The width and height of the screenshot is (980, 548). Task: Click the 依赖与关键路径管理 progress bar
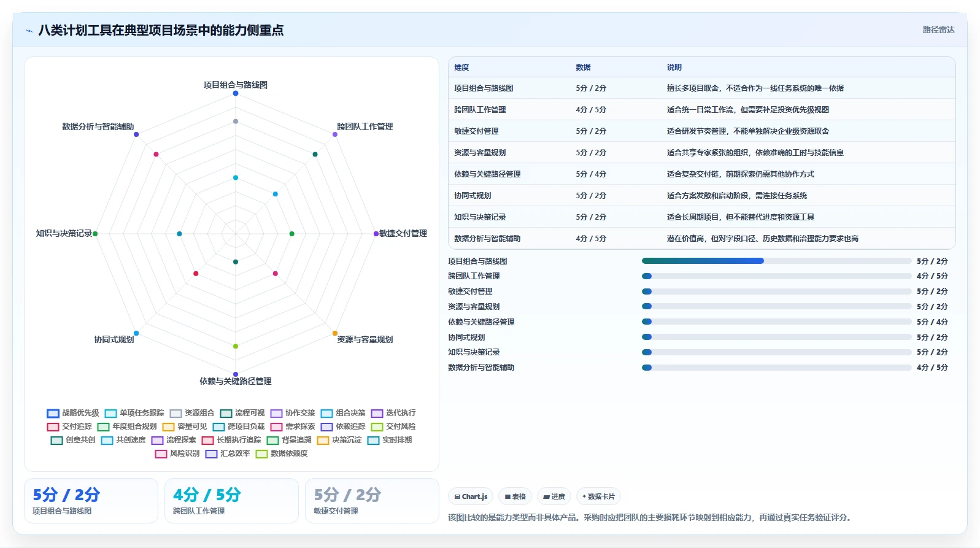(776, 322)
